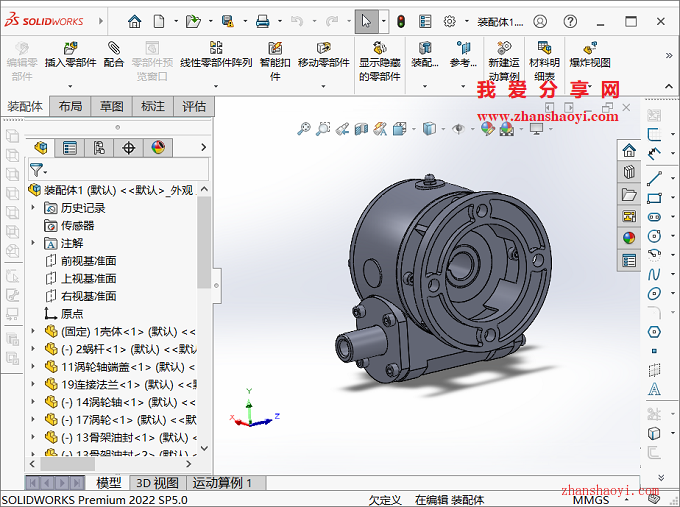Open the DimXpertManager crosshair tab icon
Viewport: 680px width, 507px height.
(129, 148)
